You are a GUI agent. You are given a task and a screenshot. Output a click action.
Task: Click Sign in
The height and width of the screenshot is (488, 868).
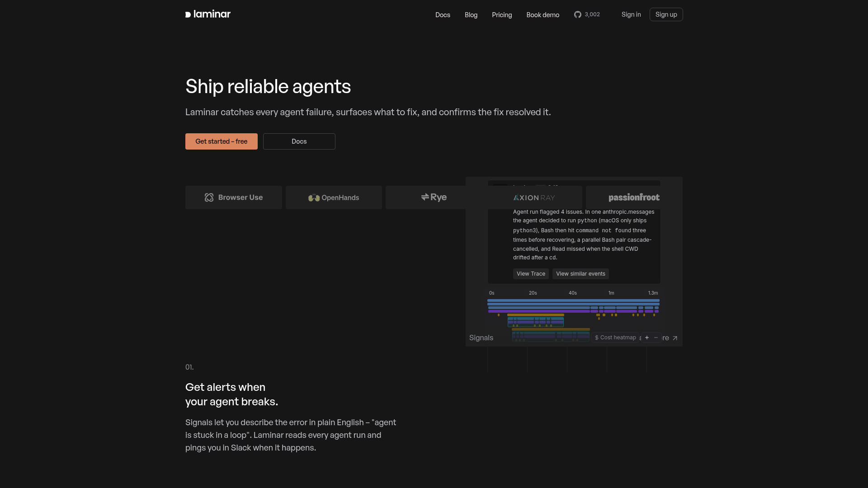(x=631, y=14)
